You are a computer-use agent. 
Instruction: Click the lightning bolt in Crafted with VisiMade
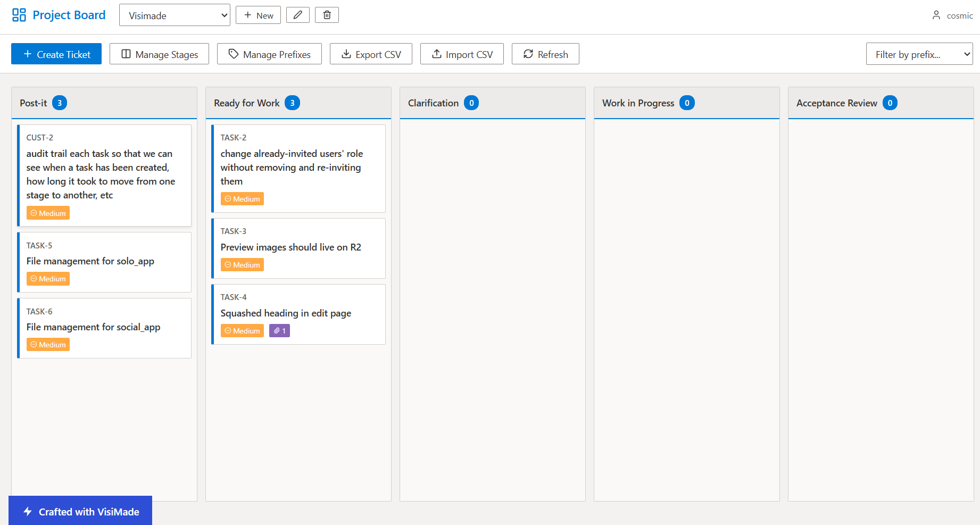pos(27,511)
